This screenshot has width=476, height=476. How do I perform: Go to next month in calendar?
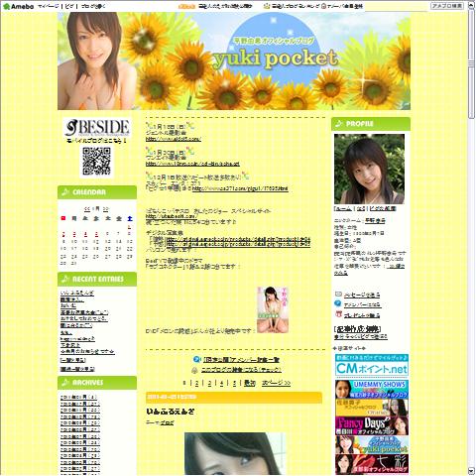(105, 209)
